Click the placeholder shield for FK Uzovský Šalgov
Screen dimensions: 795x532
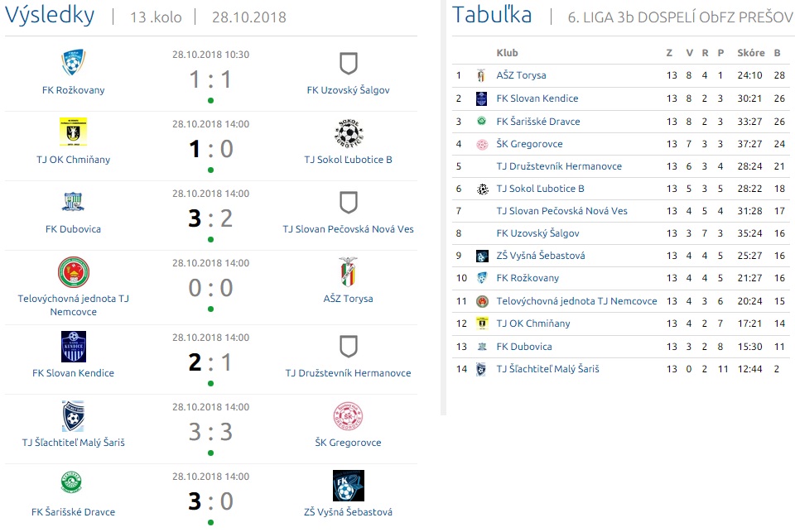pos(349,64)
